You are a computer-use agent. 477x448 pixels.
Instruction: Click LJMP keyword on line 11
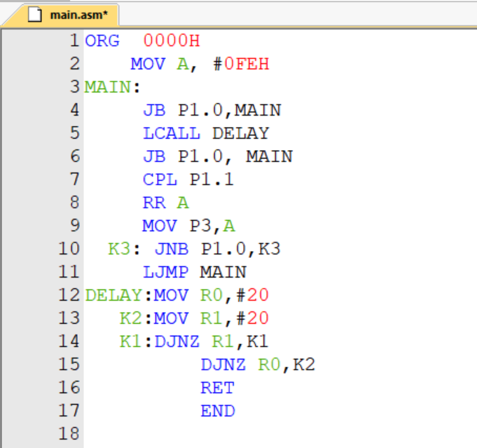[x=166, y=272]
